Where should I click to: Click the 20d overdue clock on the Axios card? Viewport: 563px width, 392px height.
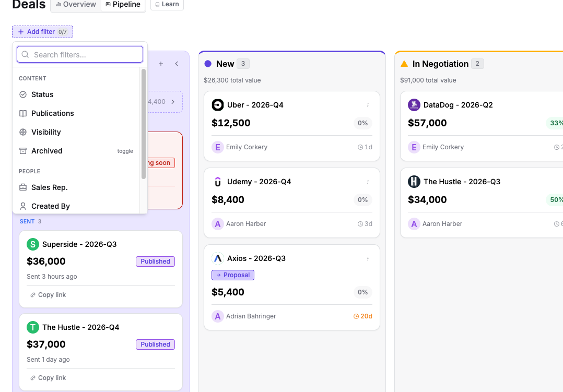(x=362, y=316)
